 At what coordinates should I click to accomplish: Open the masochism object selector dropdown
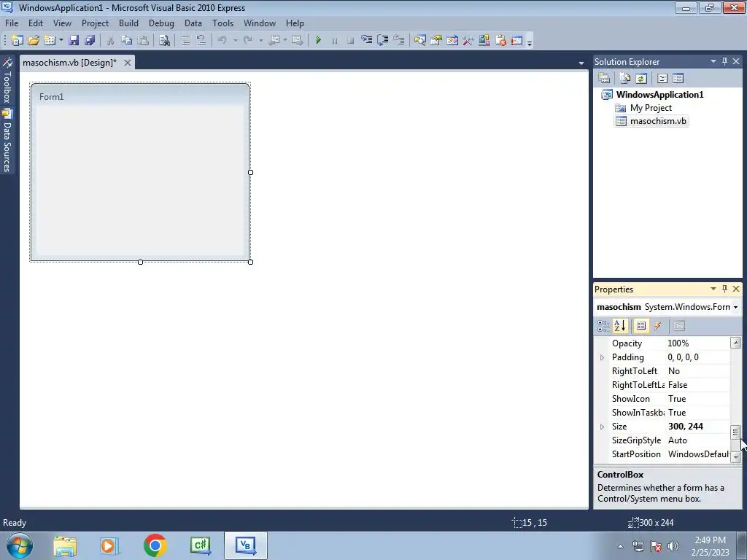[x=735, y=307]
